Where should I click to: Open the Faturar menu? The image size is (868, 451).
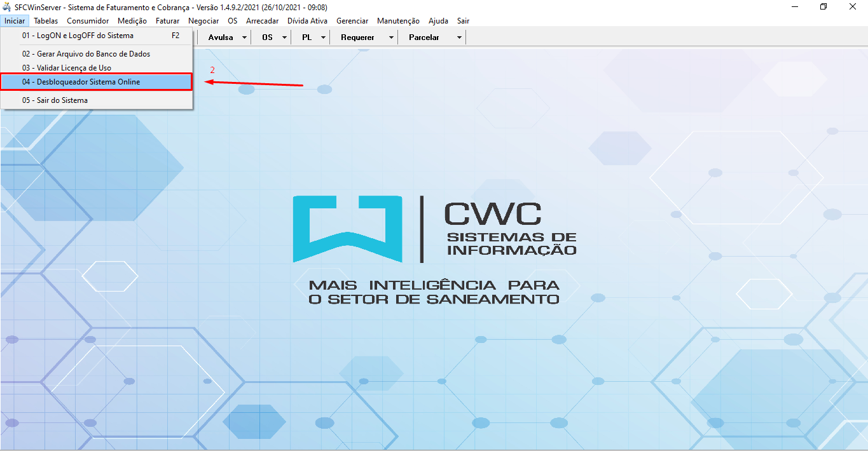(x=167, y=20)
